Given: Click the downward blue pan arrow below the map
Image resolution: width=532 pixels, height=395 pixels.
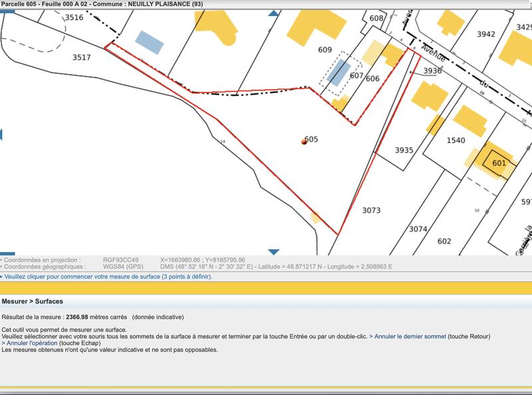Looking at the screenshot, I should click(273, 250).
